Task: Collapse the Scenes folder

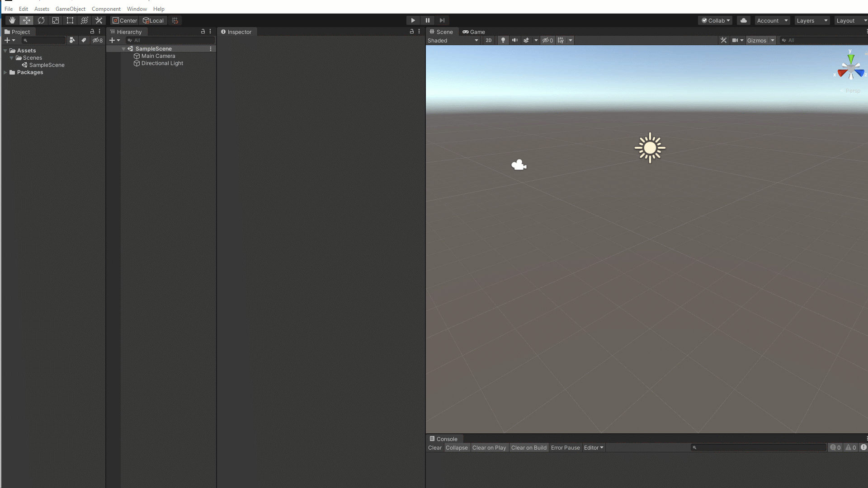Action: click(12, 58)
